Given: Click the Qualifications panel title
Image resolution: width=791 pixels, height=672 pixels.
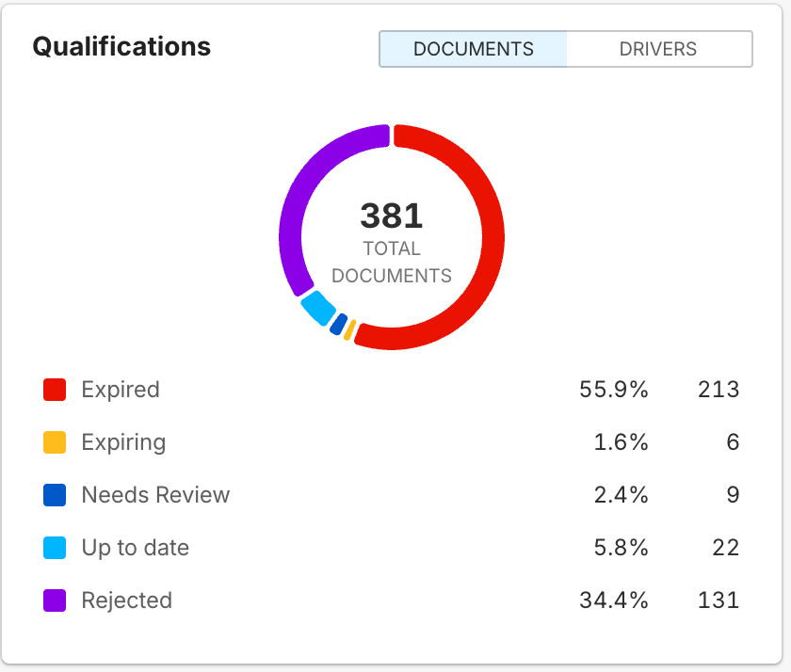Looking at the screenshot, I should (121, 46).
